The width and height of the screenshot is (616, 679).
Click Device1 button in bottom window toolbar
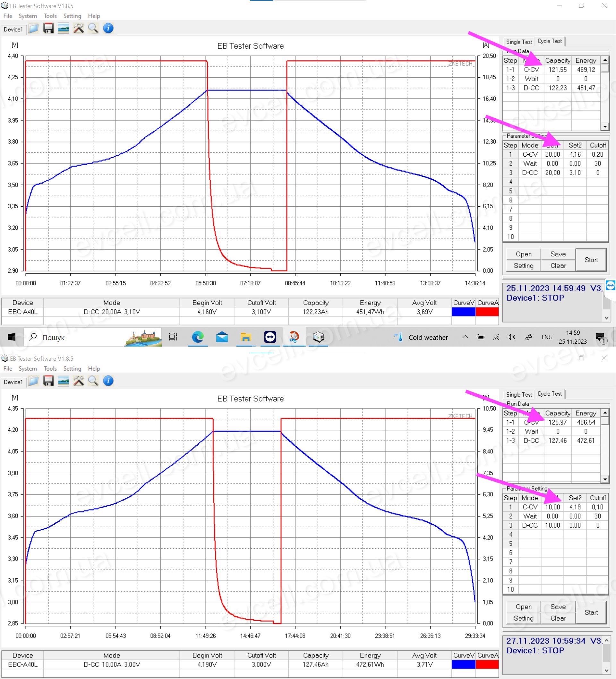click(13, 382)
